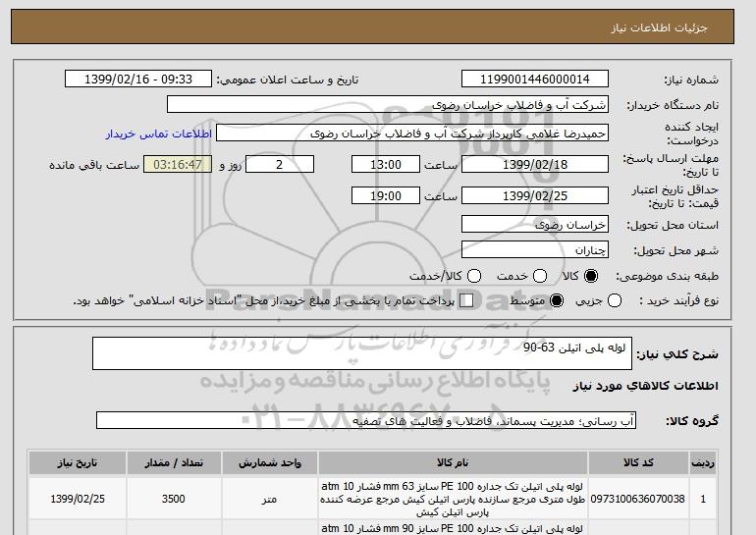This screenshot has width=756, height=535.
Task: Click the گروه کالا label
Action: pyautogui.click(x=692, y=421)
